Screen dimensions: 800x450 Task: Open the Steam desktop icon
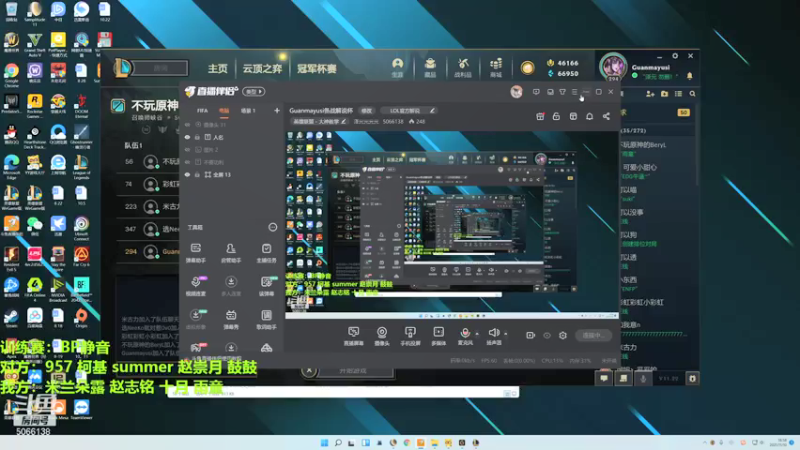point(11,317)
